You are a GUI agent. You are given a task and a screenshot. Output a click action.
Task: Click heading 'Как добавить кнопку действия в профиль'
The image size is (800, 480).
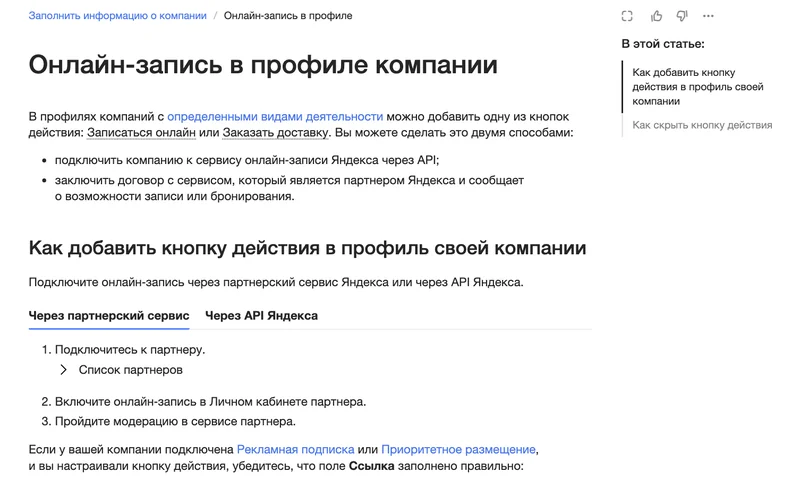click(307, 248)
